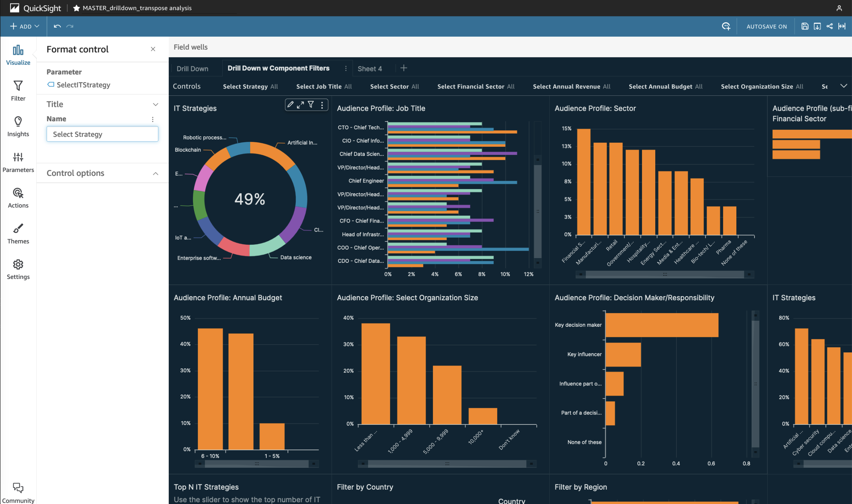The width and height of the screenshot is (852, 504).
Task: Click the Select Strategy name input field
Action: (x=102, y=134)
